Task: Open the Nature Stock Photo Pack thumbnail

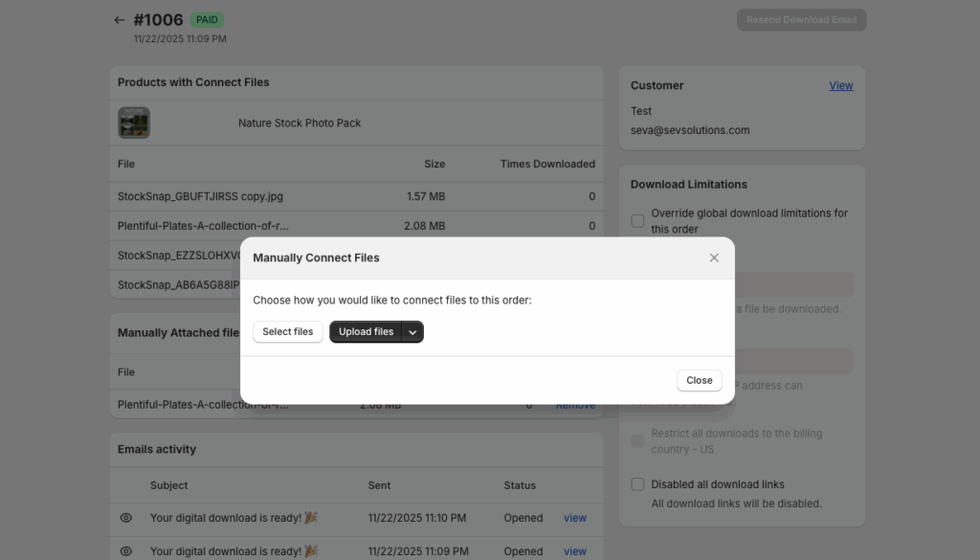Action: click(x=134, y=123)
